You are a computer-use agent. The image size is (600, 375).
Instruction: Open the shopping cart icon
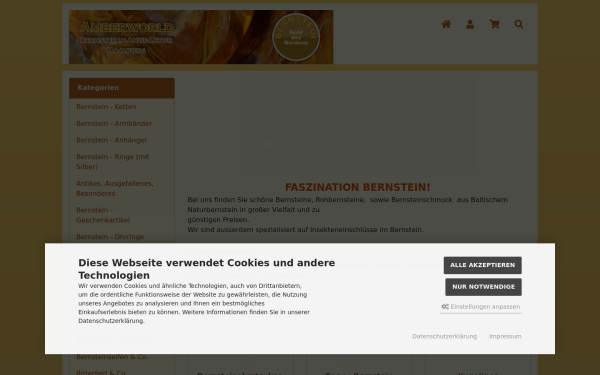[494, 24]
